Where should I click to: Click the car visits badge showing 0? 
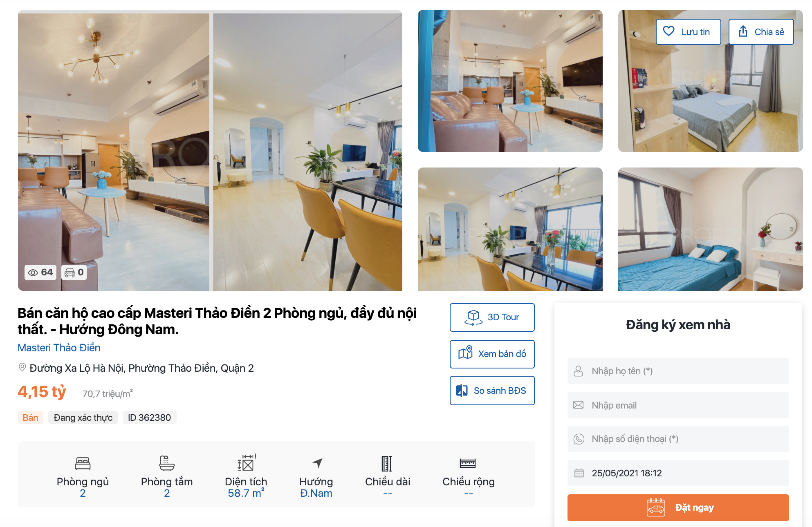click(74, 272)
